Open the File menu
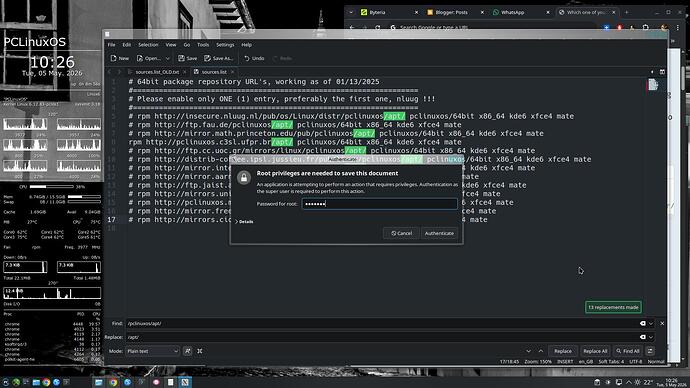Viewport: 690px width, 388px height. click(x=112, y=44)
